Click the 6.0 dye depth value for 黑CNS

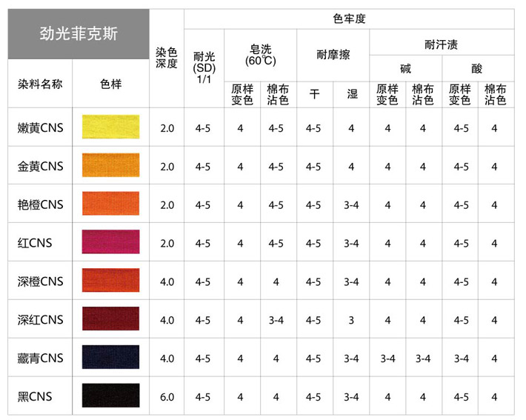[167, 397]
